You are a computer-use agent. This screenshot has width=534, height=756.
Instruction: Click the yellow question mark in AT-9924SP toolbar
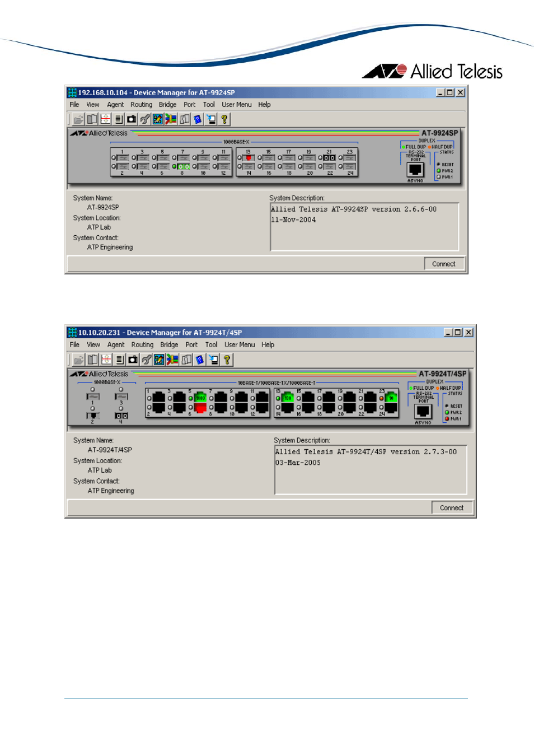click(x=224, y=119)
